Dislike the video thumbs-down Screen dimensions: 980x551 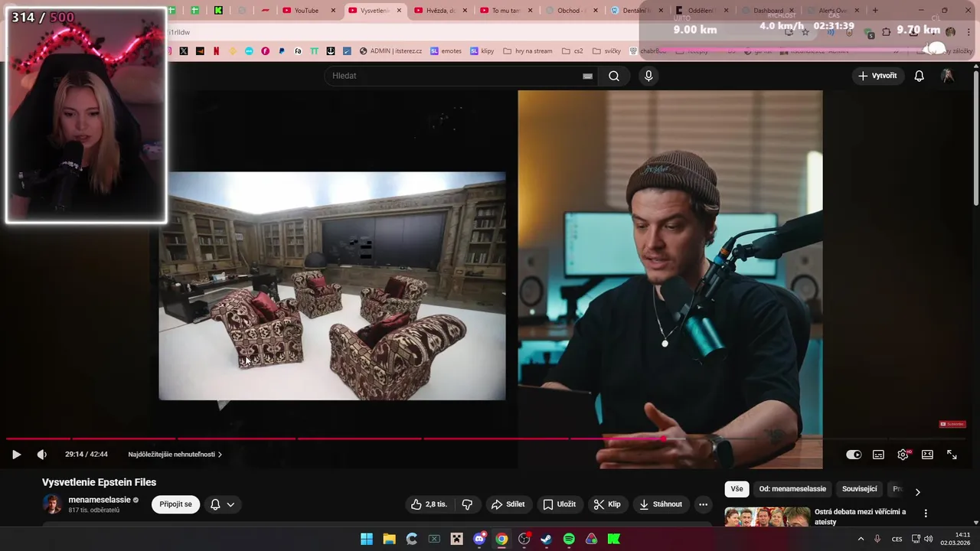(x=467, y=504)
